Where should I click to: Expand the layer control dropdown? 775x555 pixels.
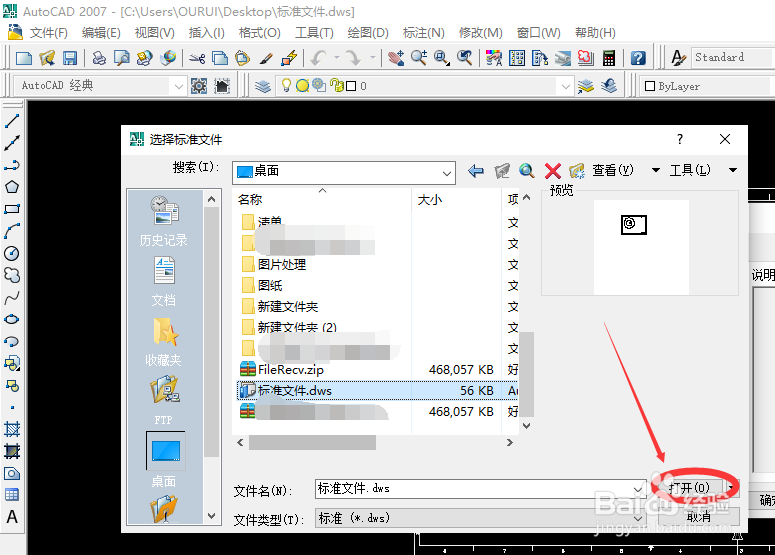(x=565, y=86)
